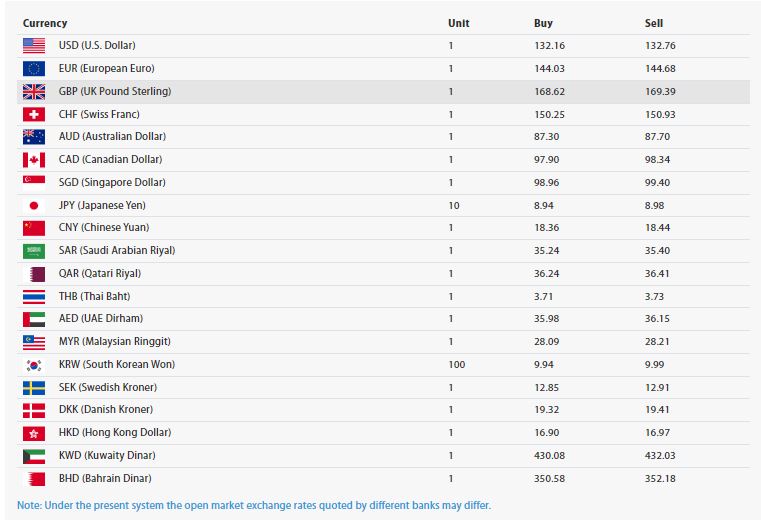The height and width of the screenshot is (520, 761).
Task: Click the United States flag icon
Action: 34,46
